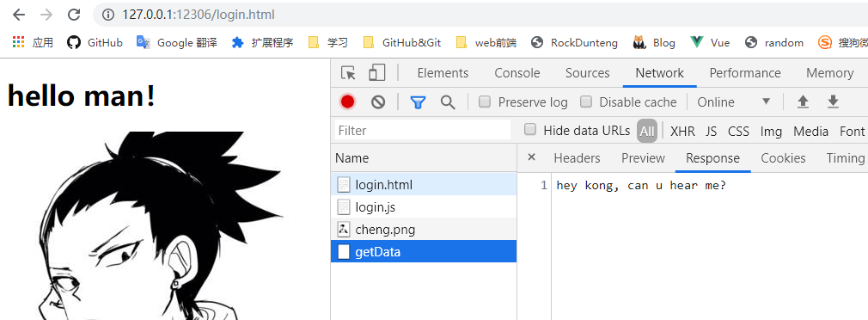The image size is (868, 320).
Task: Select the XHR filter type
Action: [682, 132]
